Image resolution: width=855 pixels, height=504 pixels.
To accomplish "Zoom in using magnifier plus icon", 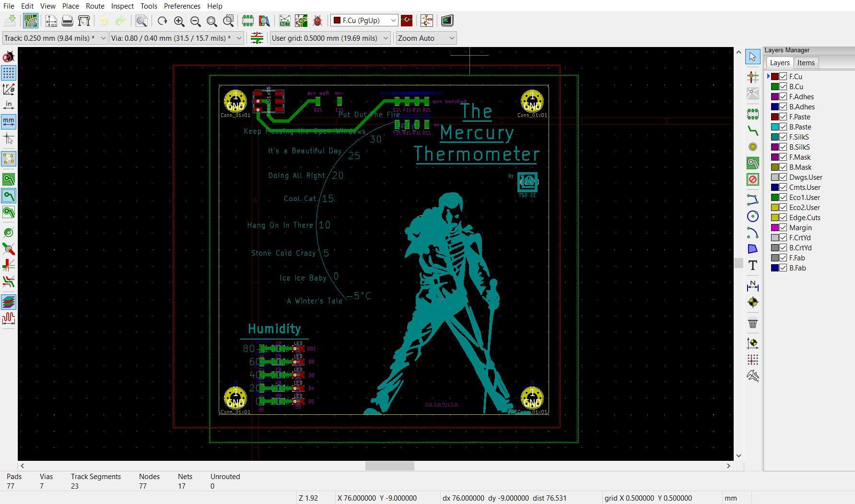I will [x=179, y=21].
